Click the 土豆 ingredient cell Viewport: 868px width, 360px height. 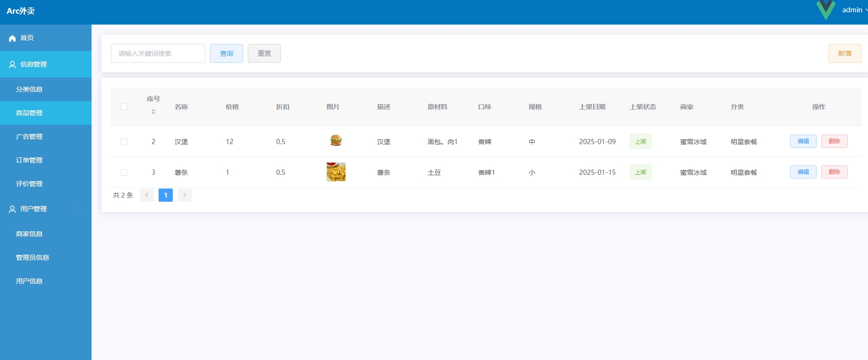coord(434,172)
